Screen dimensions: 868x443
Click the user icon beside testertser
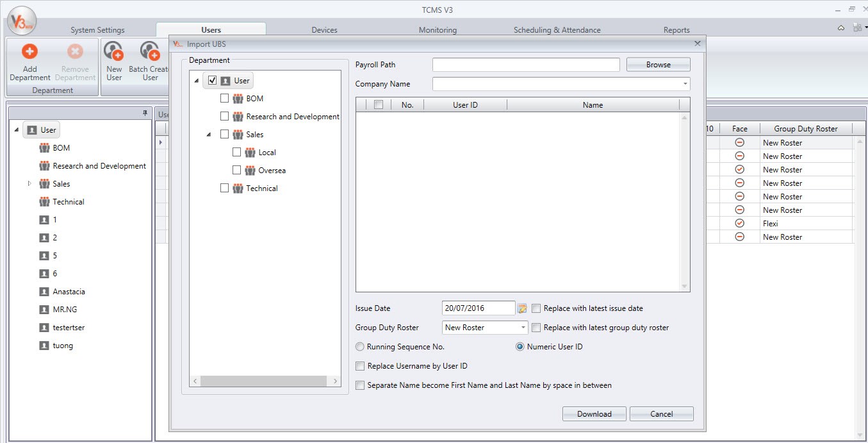[x=44, y=328]
